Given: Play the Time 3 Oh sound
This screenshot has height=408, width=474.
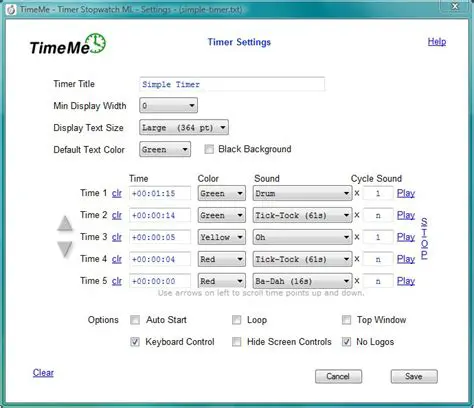Looking at the screenshot, I should pyautogui.click(x=406, y=237).
